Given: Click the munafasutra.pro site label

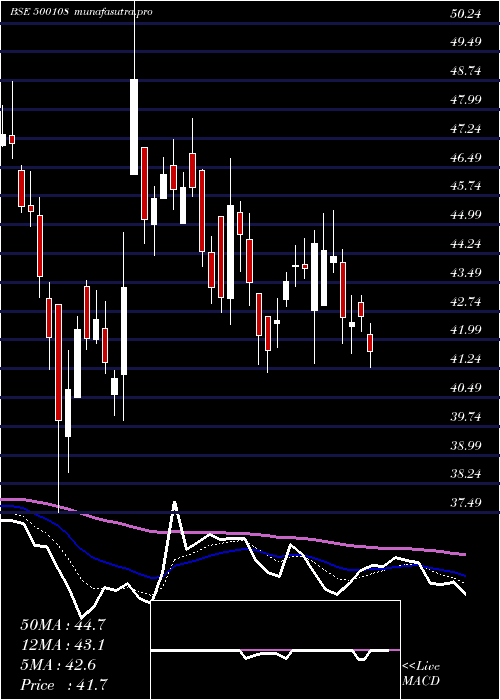Looking at the screenshot, I should coord(113,12).
